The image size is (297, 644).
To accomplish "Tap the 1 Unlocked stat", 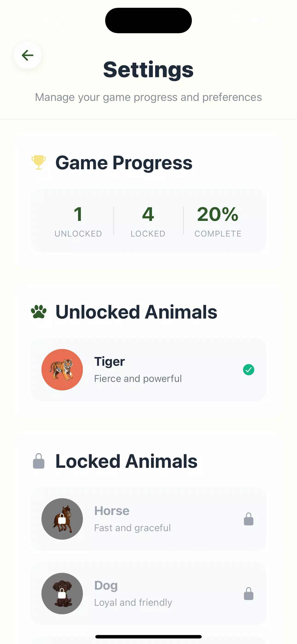I will click(78, 220).
